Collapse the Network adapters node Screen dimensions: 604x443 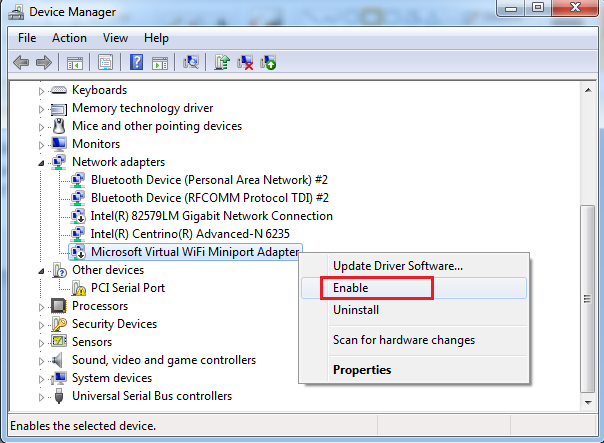pos(41,163)
